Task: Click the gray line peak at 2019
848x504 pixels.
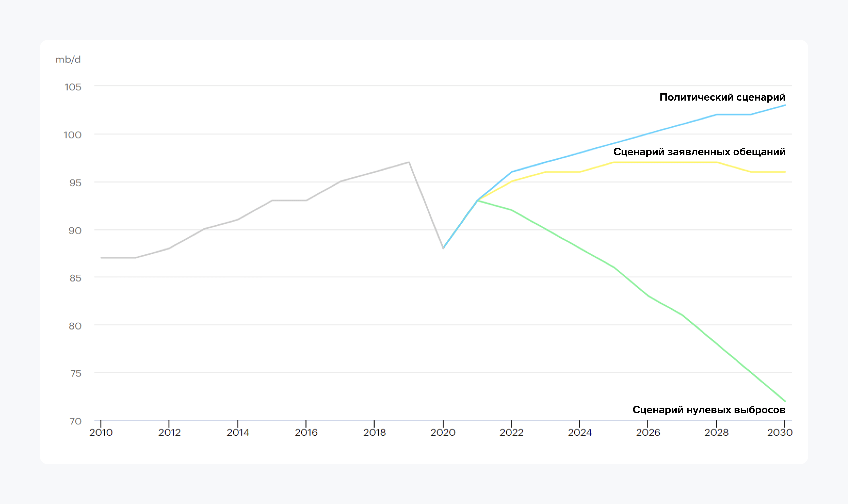Action: click(409, 162)
